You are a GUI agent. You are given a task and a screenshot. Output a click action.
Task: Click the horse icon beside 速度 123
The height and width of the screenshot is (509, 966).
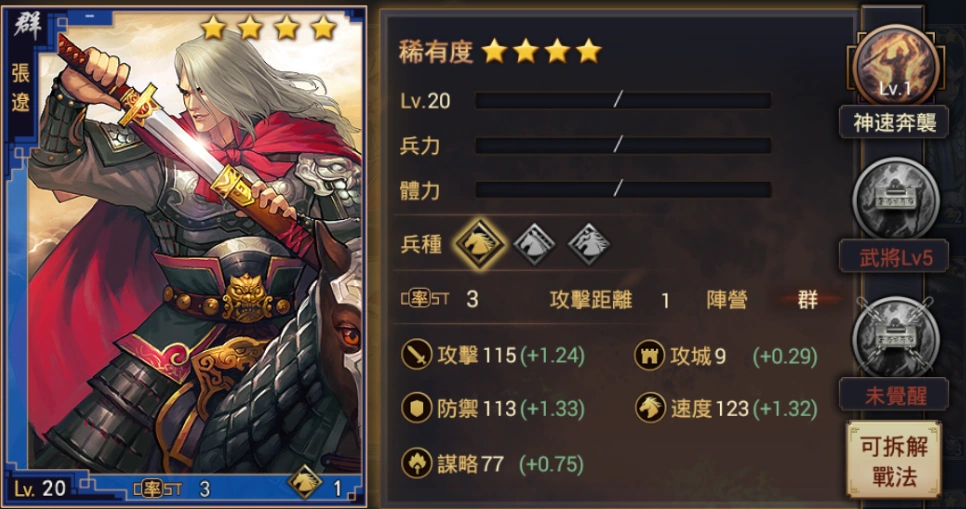650,407
